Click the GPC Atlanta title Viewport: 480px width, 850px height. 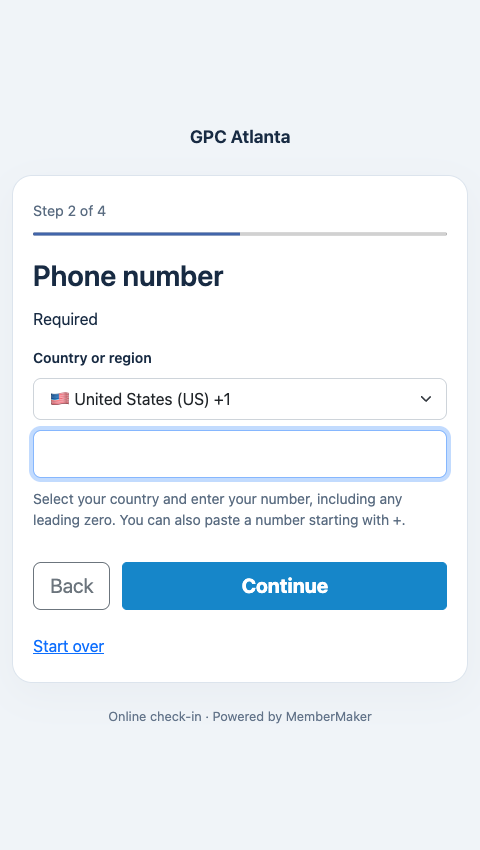[x=240, y=137]
